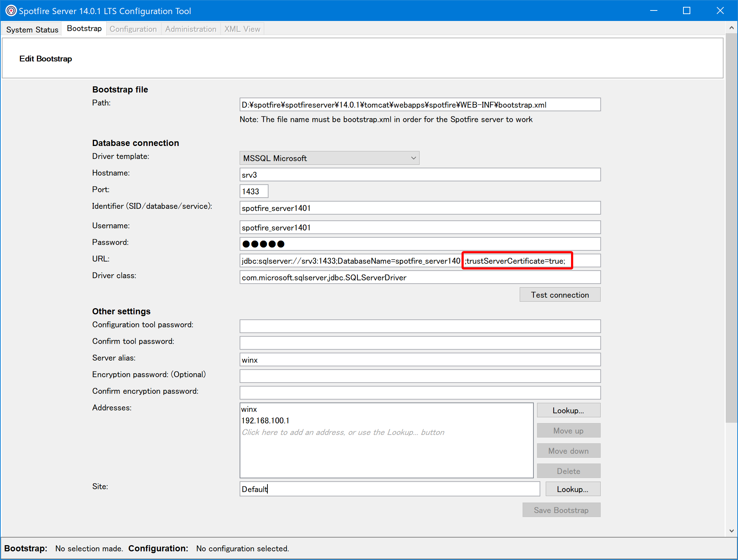Image resolution: width=738 pixels, height=560 pixels.
Task: Click Save Bootstrap
Action: point(561,510)
